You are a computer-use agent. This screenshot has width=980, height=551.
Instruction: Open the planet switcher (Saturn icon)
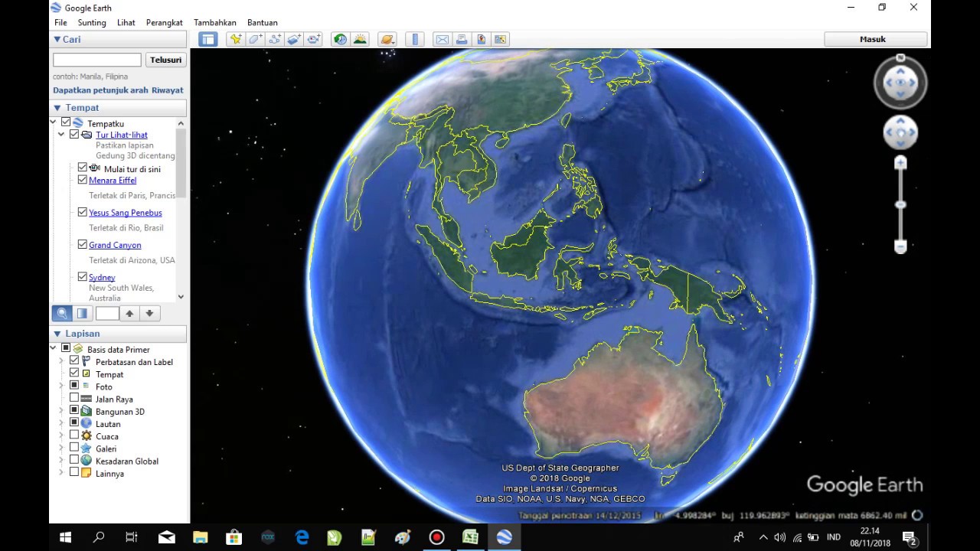[387, 39]
